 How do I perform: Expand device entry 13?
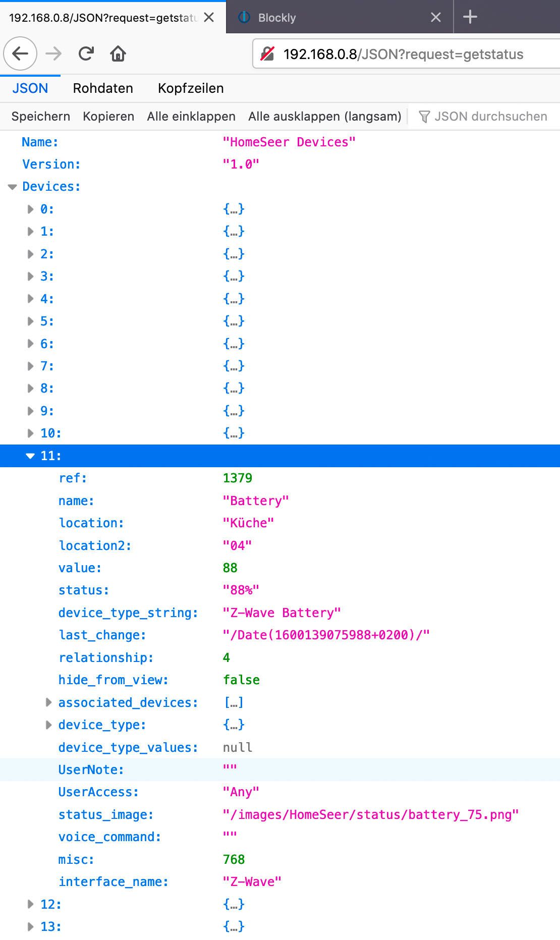tap(31, 926)
